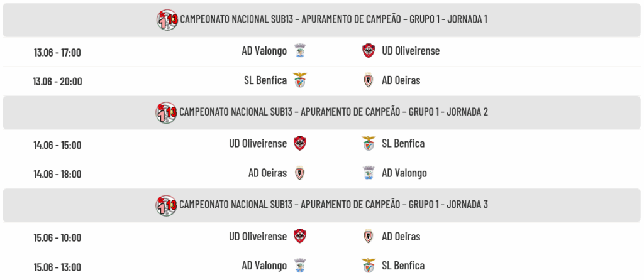Click SL Benfica crest in the 15.06 13:00 match

pyautogui.click(x=369, y=266)
